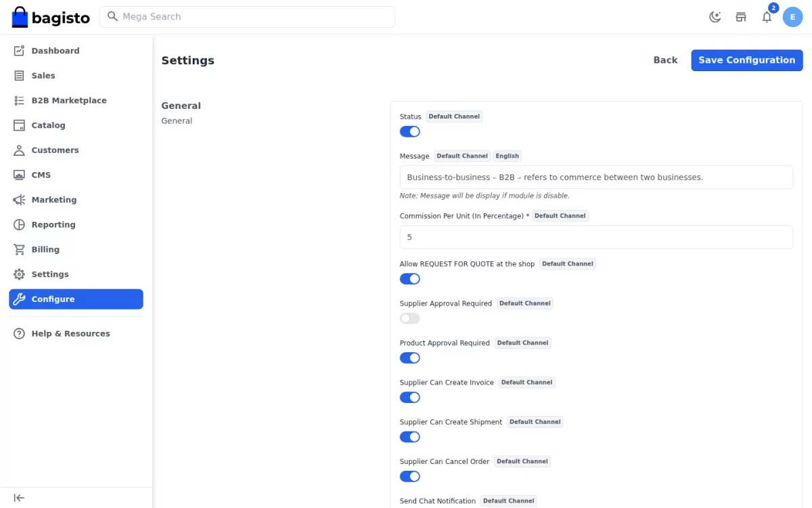Click the B2B Marketplace sidebar icon

pos(19,100)
